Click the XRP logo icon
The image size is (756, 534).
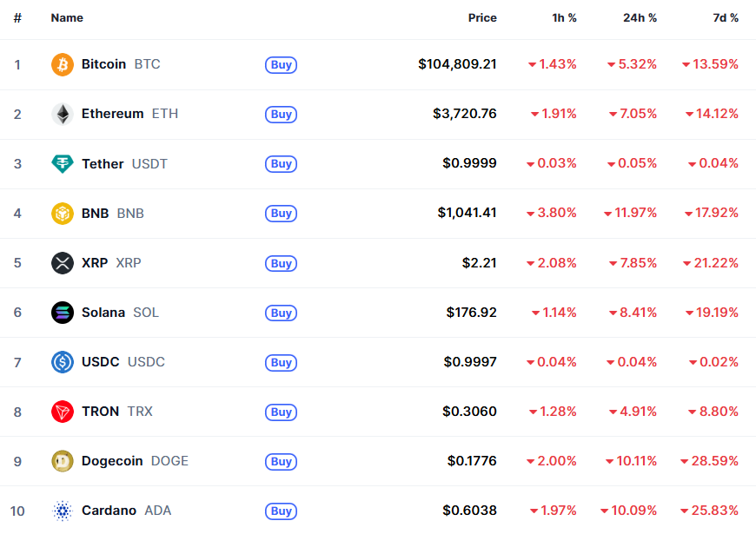(x=63, y=262)
